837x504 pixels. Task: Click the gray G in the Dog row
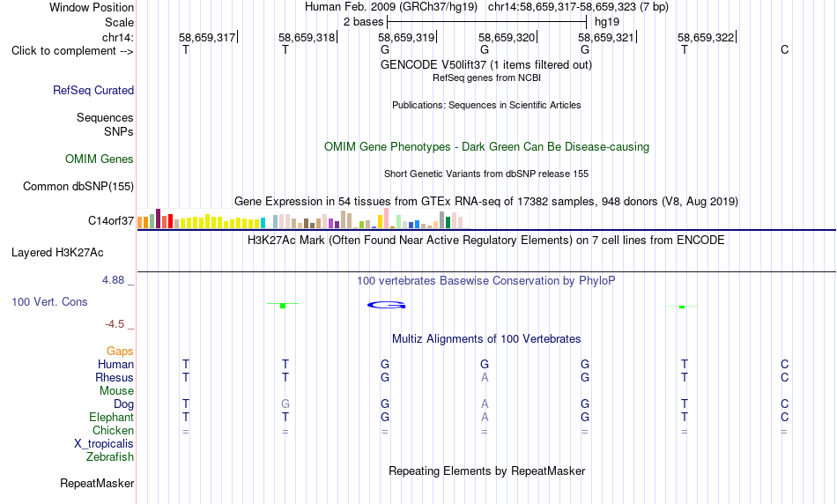click(285, 404)
